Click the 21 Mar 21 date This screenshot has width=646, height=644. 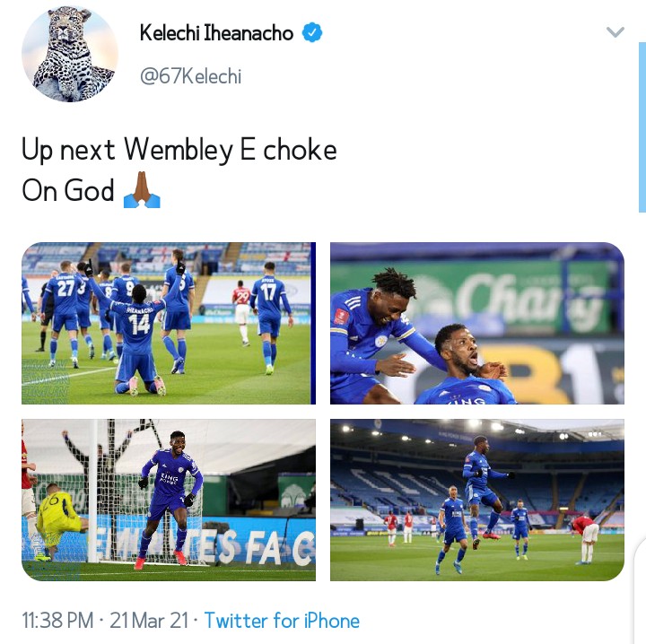click(x=149, y=621)
